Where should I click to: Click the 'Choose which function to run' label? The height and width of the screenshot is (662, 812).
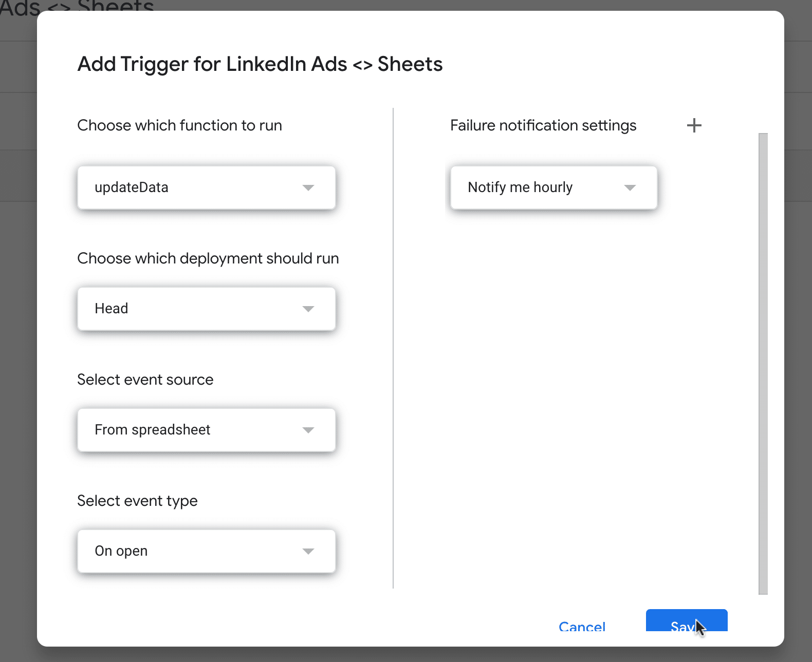pyautogui.click(x=179, y=125)
